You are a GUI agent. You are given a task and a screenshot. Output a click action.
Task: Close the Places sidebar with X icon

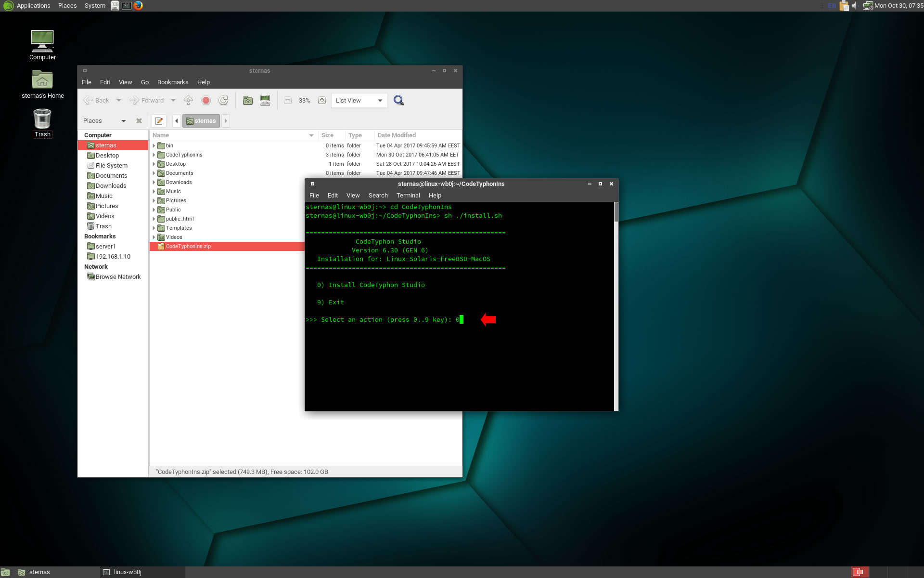click(139, 121)
